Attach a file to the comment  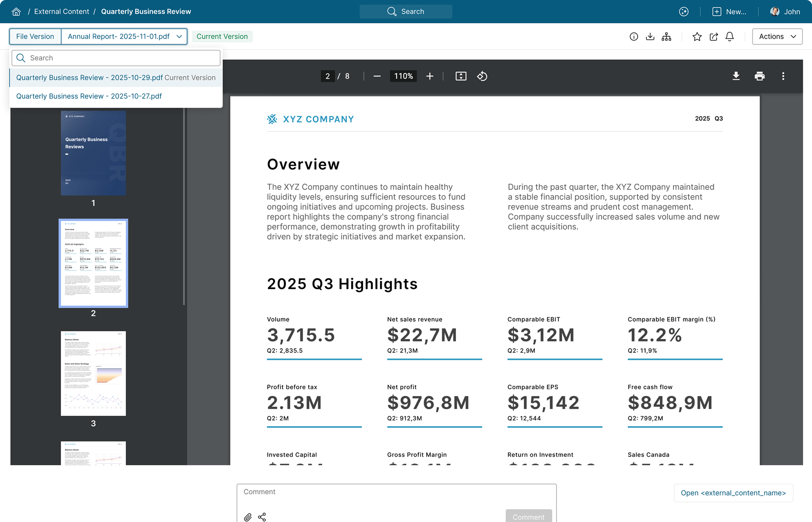click(x=248, y=517)
